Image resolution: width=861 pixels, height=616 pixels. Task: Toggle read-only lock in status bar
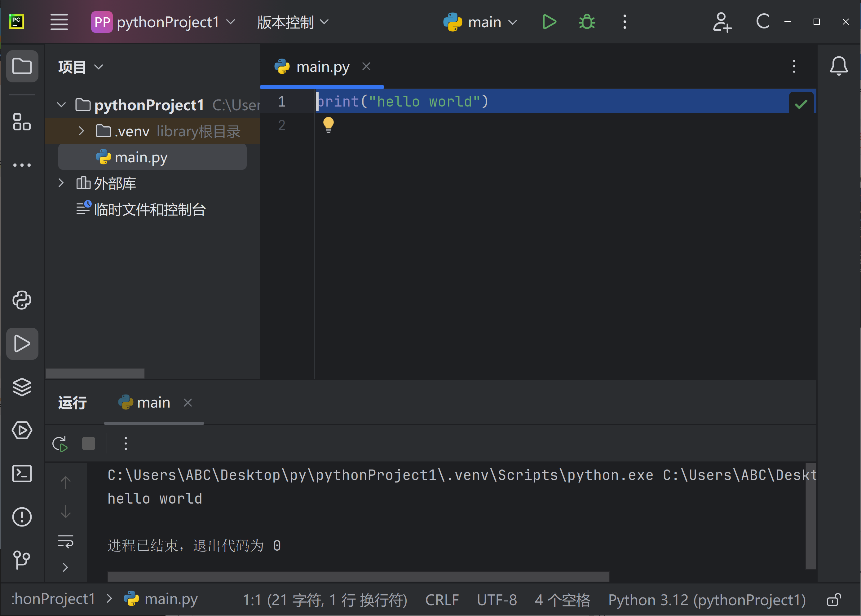click(x=834, y=600)
